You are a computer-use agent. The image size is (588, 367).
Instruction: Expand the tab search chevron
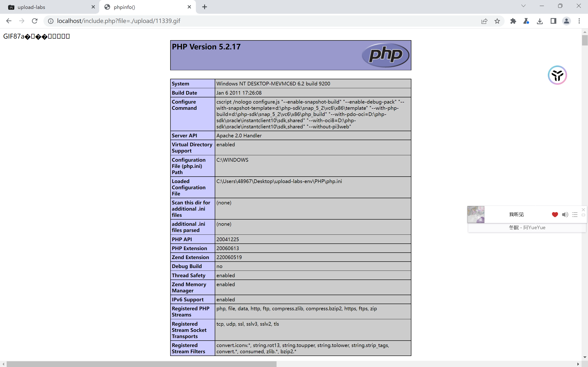tap(523, 6)
